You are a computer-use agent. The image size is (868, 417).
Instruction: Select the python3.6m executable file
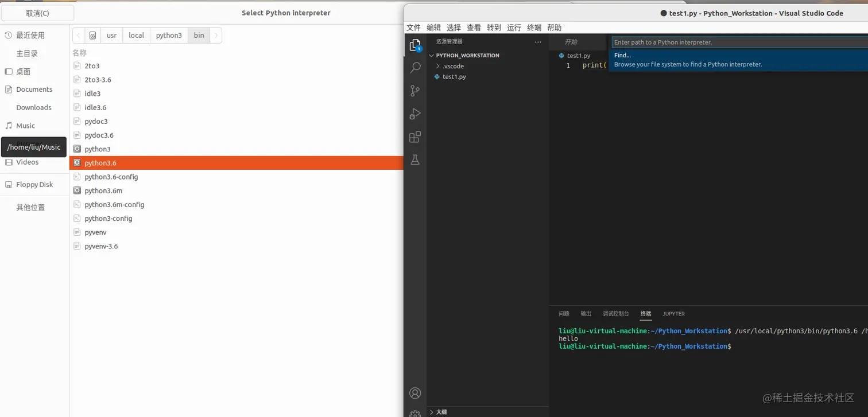(236, 190)
